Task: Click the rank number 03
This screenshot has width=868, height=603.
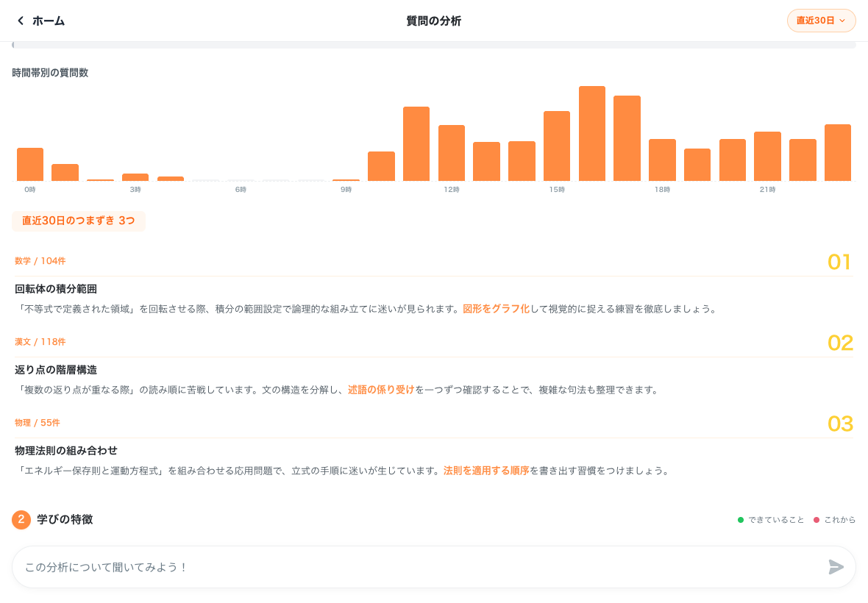Action: [840, 424]
